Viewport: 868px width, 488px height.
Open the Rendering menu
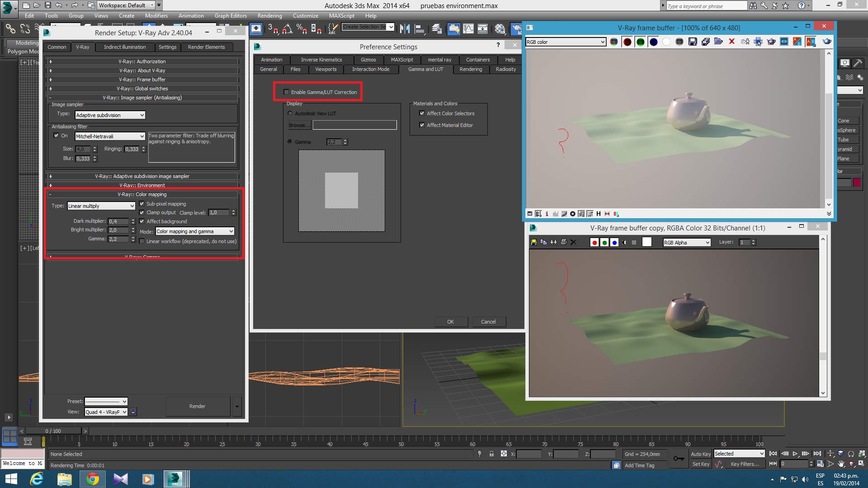click(x=269, y=16)
